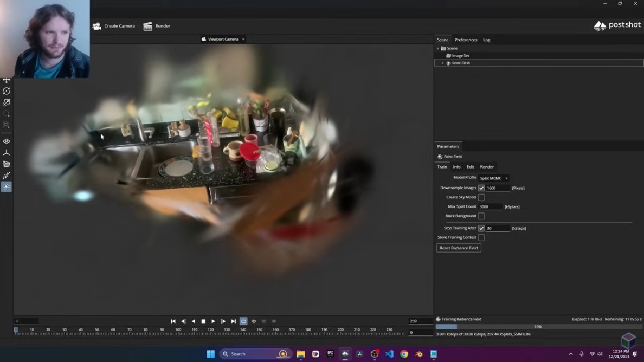The height and width of the screenshot is (362, 644).
Task: Uncheck the Stop Training After checkbox
Action: pos(481,228)
